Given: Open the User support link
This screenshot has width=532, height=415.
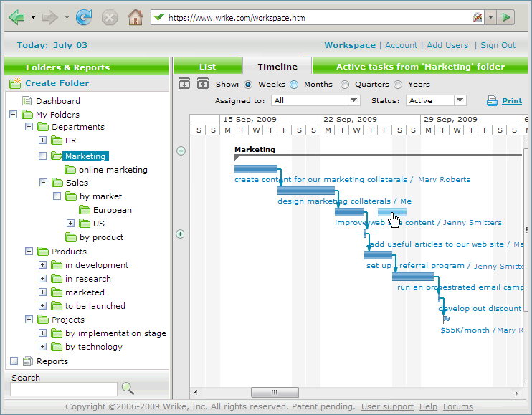Looking at the screenshot, I should click(387, 406).
